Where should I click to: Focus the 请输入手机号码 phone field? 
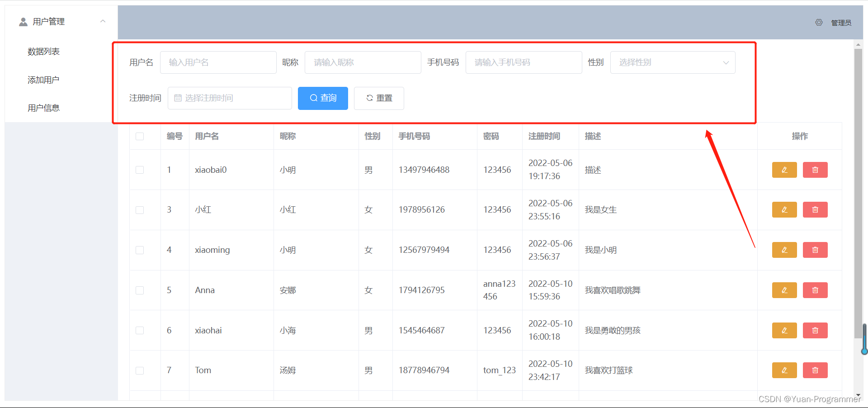coord(524,62)
